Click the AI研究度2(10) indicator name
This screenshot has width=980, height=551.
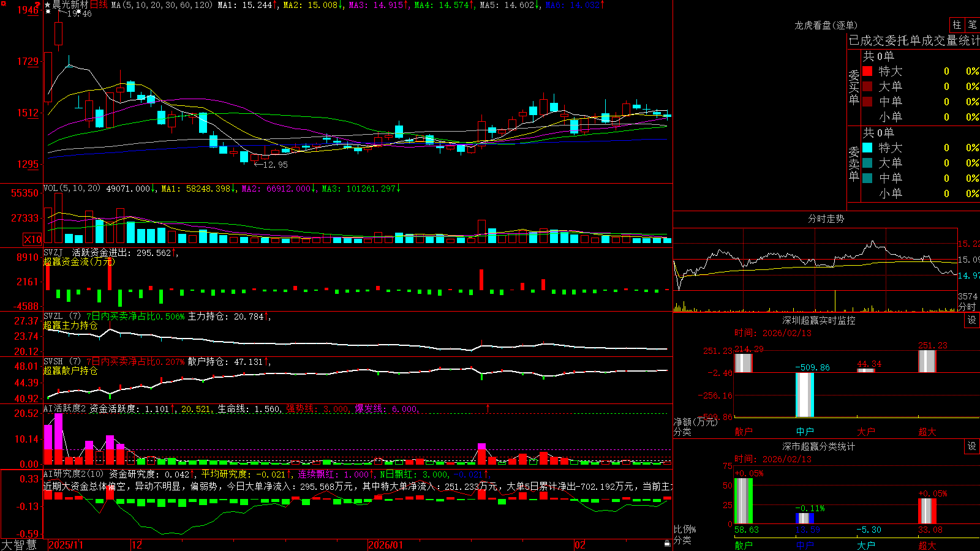click(x=73, y=474)
